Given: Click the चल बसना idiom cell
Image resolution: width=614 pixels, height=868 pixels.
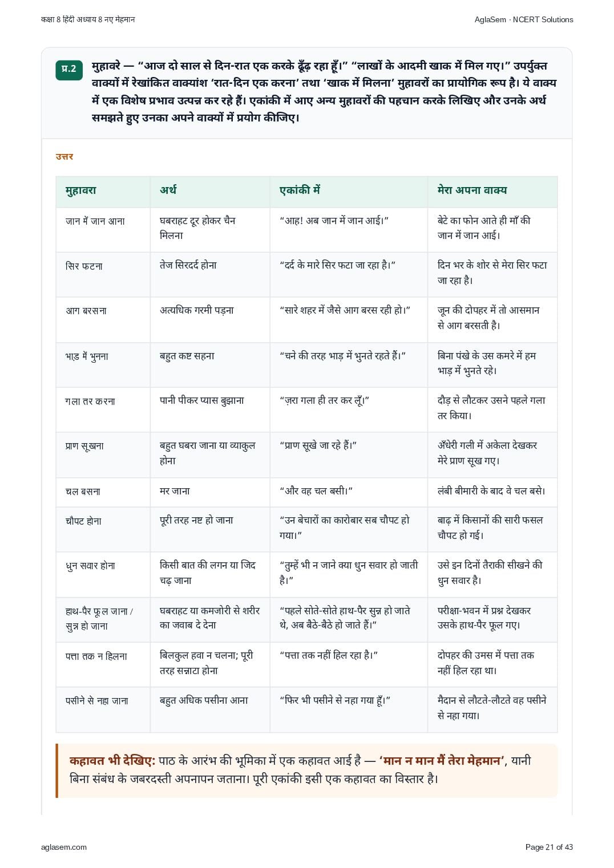Looking at the screenshot, I should (x=103, y=492).
